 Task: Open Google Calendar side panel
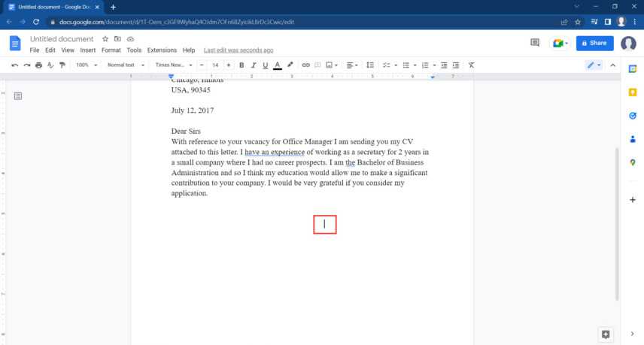(633, 69)
